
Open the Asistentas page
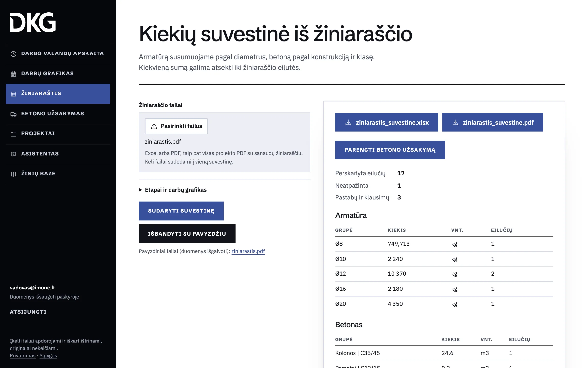[58, 154]
